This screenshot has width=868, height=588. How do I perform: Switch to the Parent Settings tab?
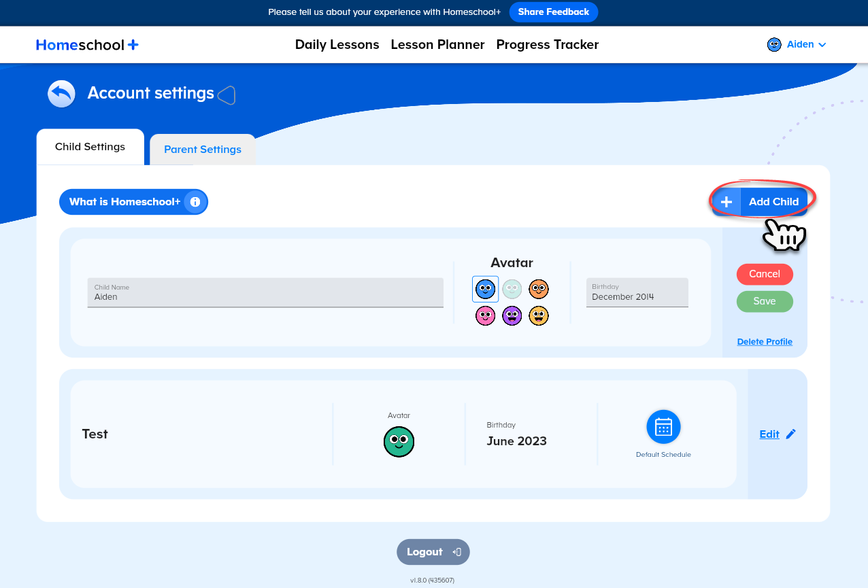(x=203, y=150)
